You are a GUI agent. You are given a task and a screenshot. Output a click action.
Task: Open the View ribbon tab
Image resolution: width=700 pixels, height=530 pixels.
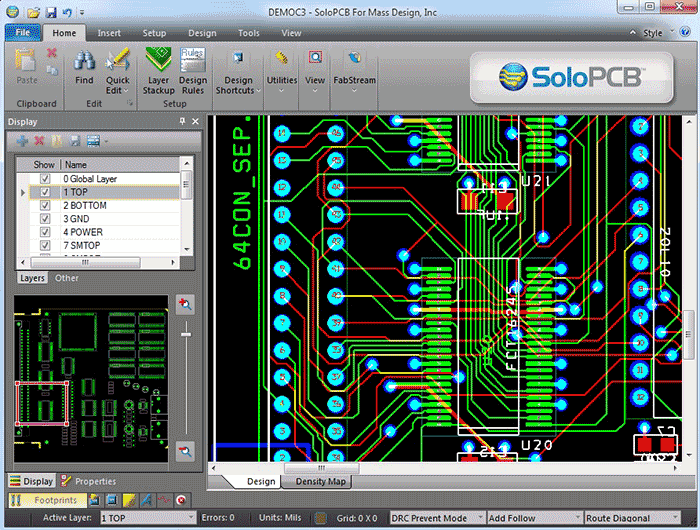pyautogui.click(x=291, y=33)
